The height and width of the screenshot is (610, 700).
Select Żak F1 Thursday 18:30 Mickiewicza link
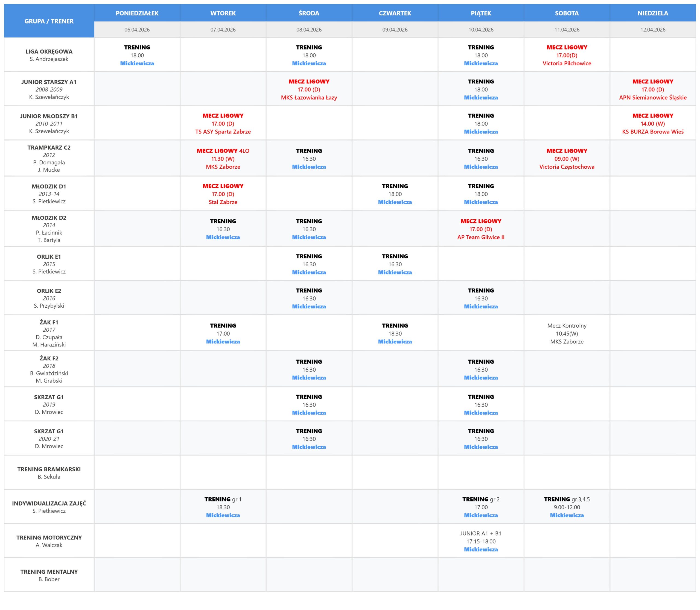click(395, 342)
